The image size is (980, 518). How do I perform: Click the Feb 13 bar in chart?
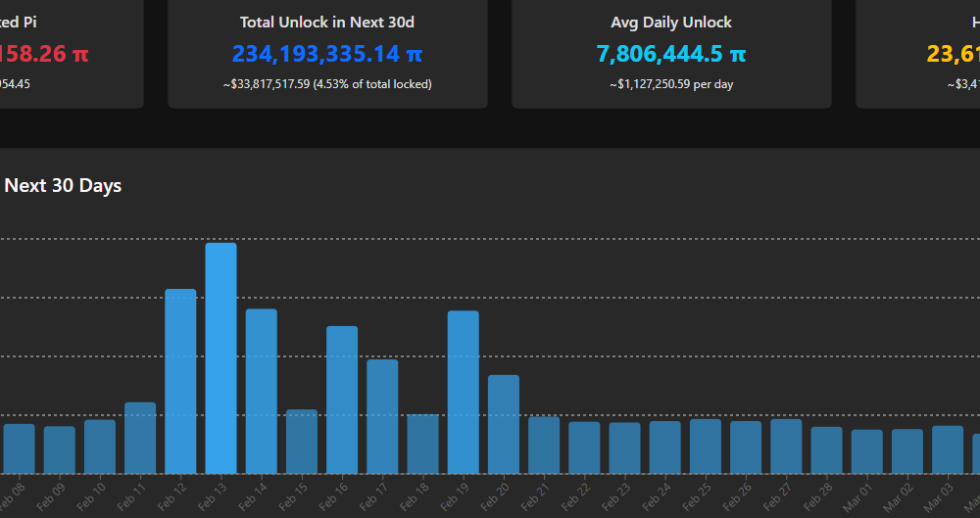(220, 358)
